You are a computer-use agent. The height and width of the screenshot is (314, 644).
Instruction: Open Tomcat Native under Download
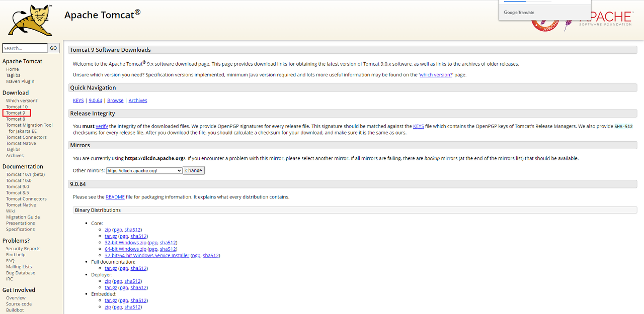click(x=21, y=143)
